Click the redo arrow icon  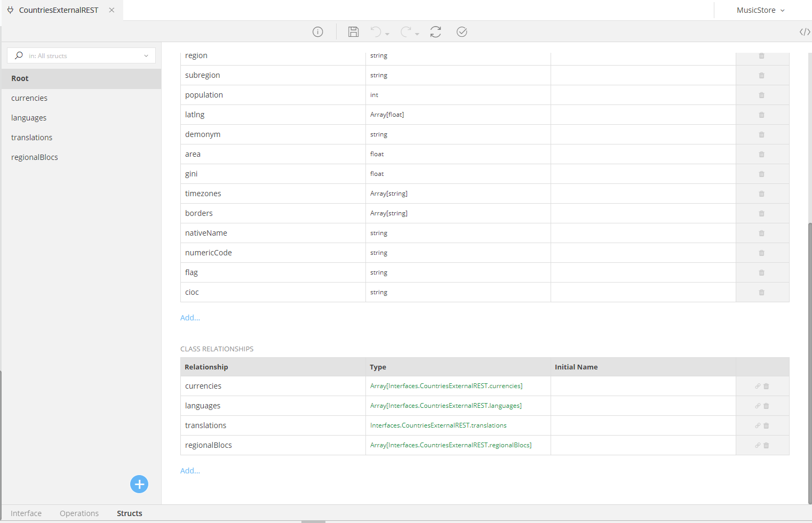pos(406,32)
